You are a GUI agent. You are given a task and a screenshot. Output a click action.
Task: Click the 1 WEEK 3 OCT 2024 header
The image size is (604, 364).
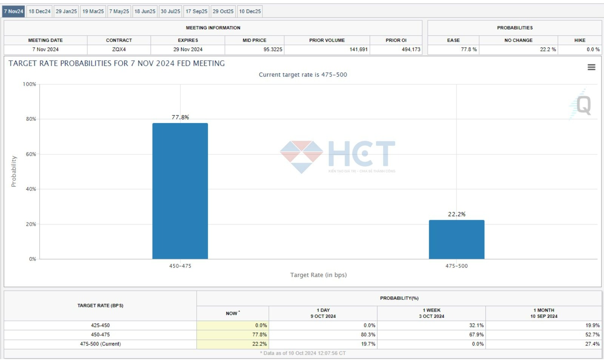(431, 313)
